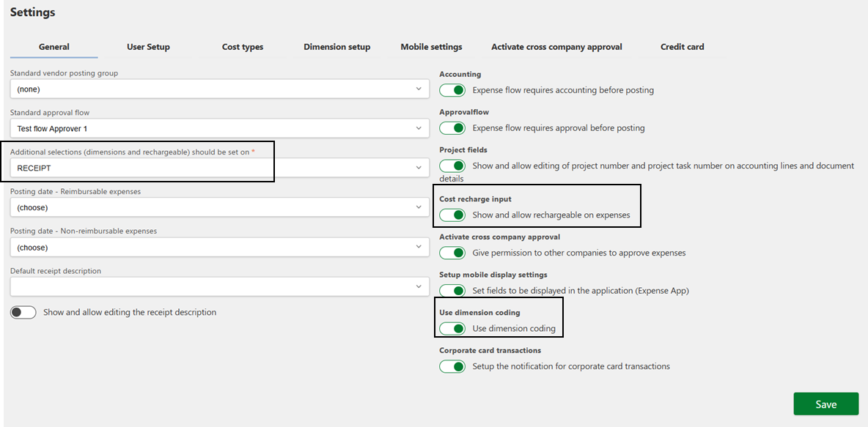Toggle Corporate card transactions notification switch
The image size is (868, 427).
[x=452, y=365]
